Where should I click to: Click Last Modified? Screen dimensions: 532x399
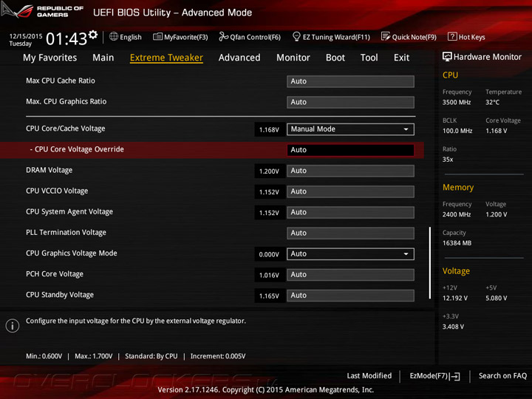tap(369, 376)
